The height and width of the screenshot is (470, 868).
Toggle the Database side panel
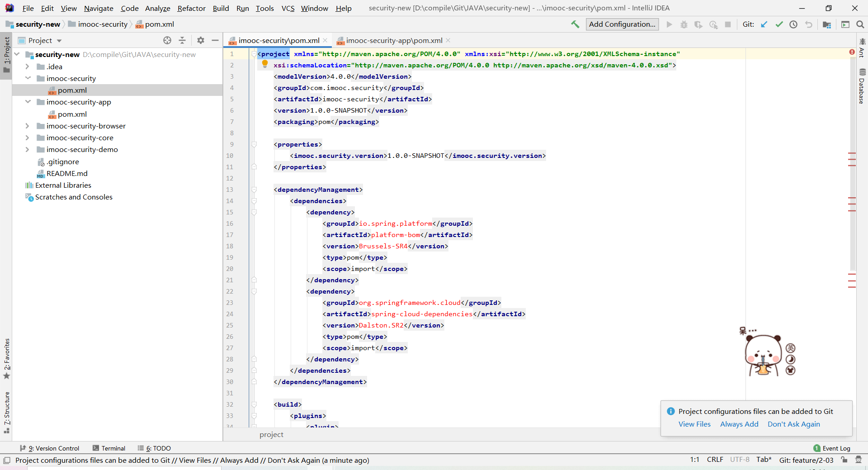tap(862, 86)
